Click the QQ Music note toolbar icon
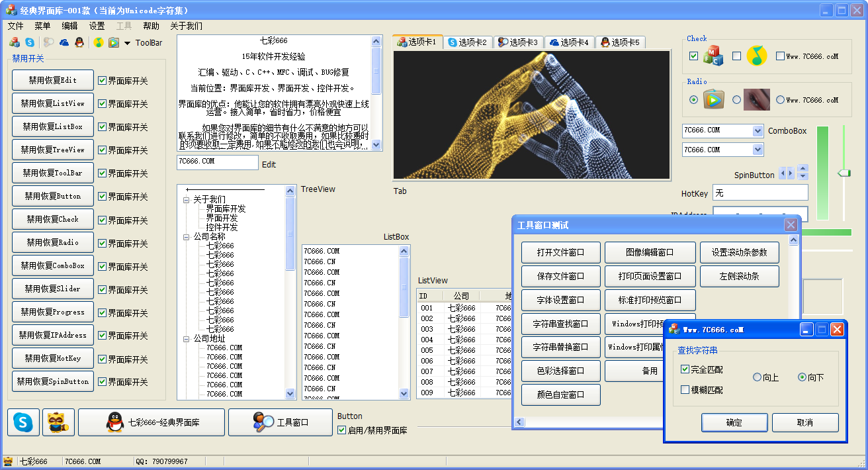The image size is (868, 470). tap(98, 42)
